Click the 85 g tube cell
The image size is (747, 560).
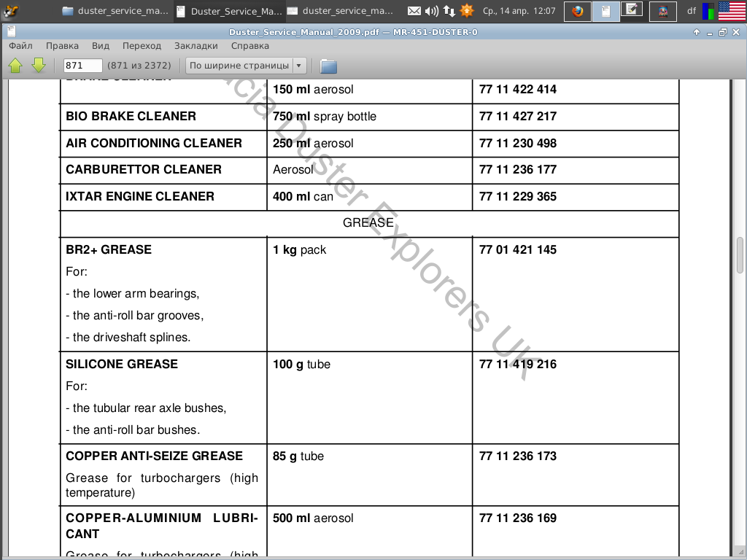[x=370, y=475]
